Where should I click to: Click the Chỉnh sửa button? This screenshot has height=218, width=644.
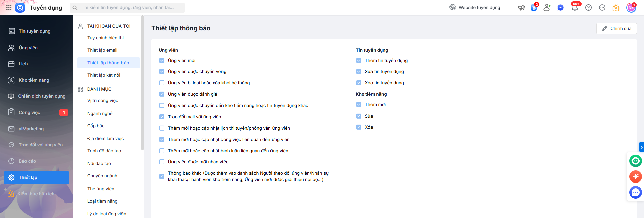coord(616,28)
